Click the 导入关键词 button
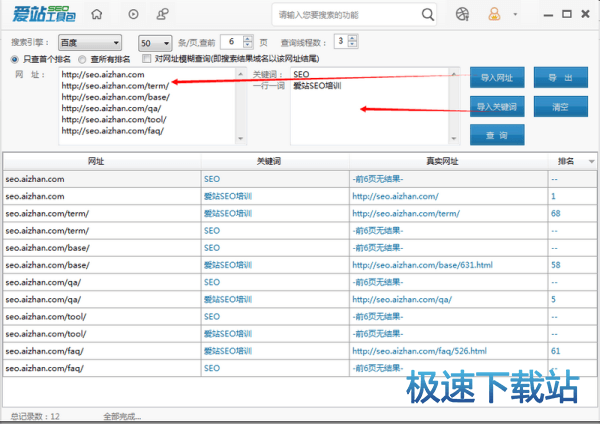This screenshot has width=600, height=424. tap(497, 106)
